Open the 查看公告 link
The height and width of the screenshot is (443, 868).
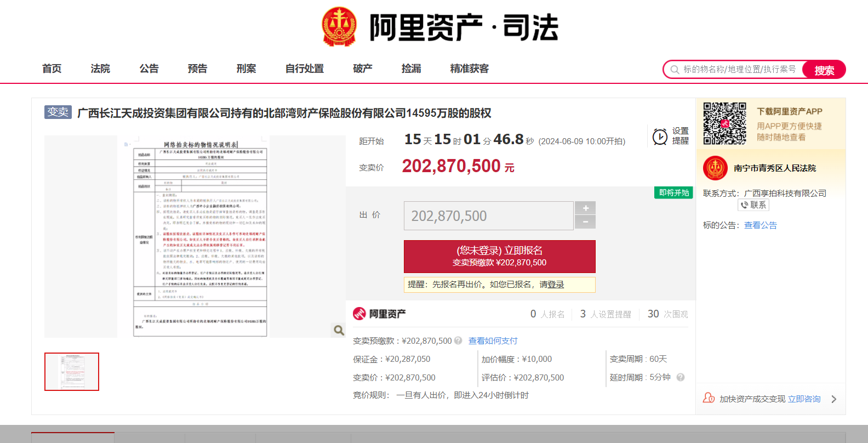pos(761,225)
